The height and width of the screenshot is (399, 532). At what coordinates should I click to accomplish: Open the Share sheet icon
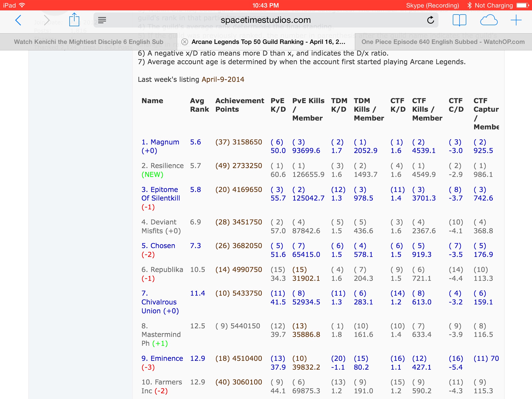point(74,19)
